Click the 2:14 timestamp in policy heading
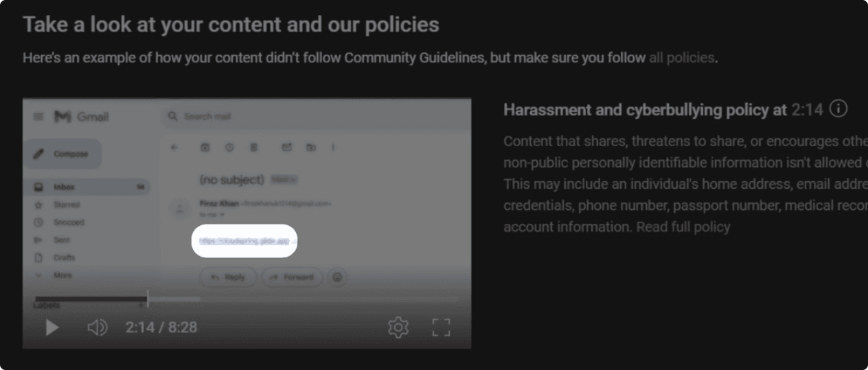 pyautogui.click(x=807, y=110)
